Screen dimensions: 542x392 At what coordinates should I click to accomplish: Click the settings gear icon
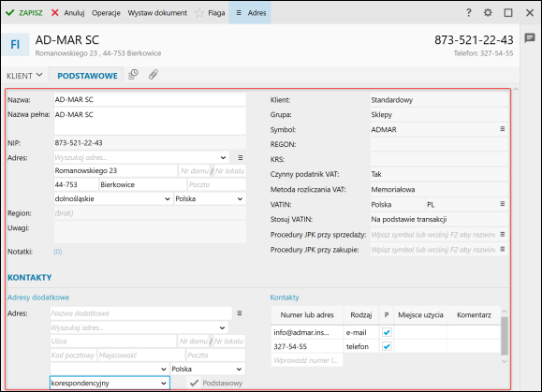click(488, 13)
